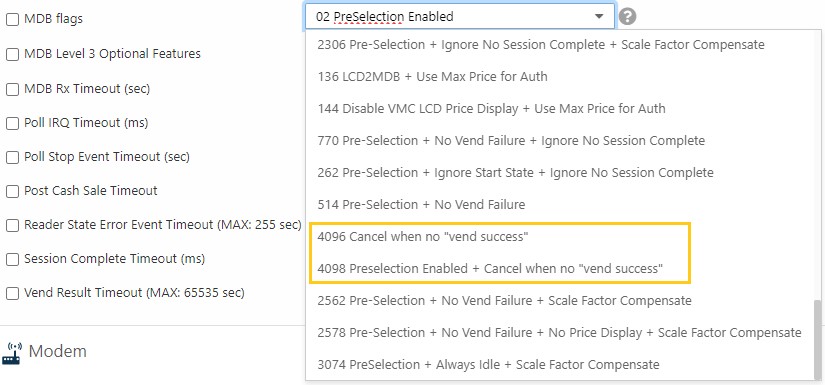Enable the Vend Result Timeout checkbox

[x=12, y=293]
